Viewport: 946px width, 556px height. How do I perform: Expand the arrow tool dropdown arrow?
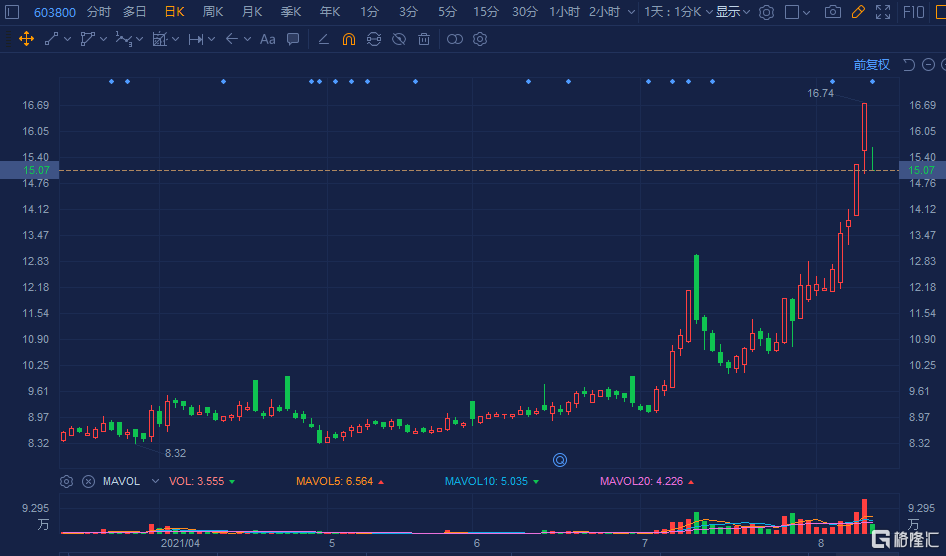pos(247,39)
